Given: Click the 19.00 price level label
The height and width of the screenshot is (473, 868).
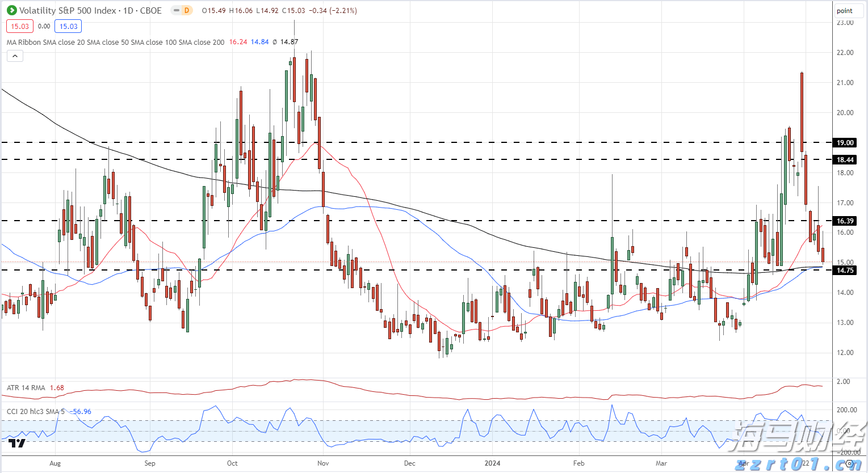Looking at the screenshot, I should (x=845, y=143).
